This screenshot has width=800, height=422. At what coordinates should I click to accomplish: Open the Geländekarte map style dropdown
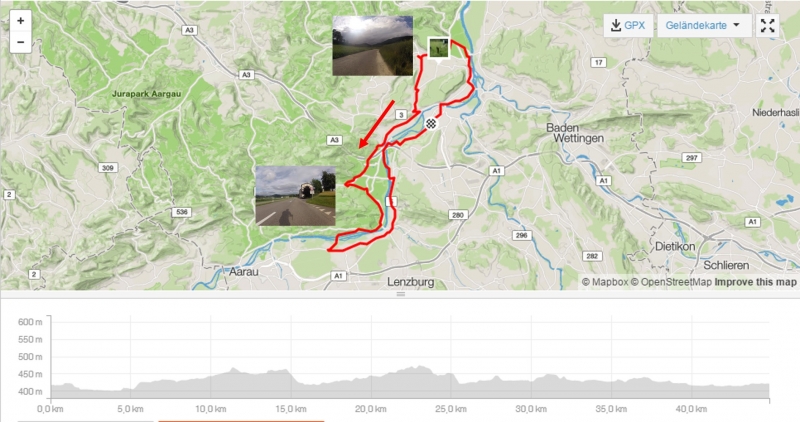(704, 25)
